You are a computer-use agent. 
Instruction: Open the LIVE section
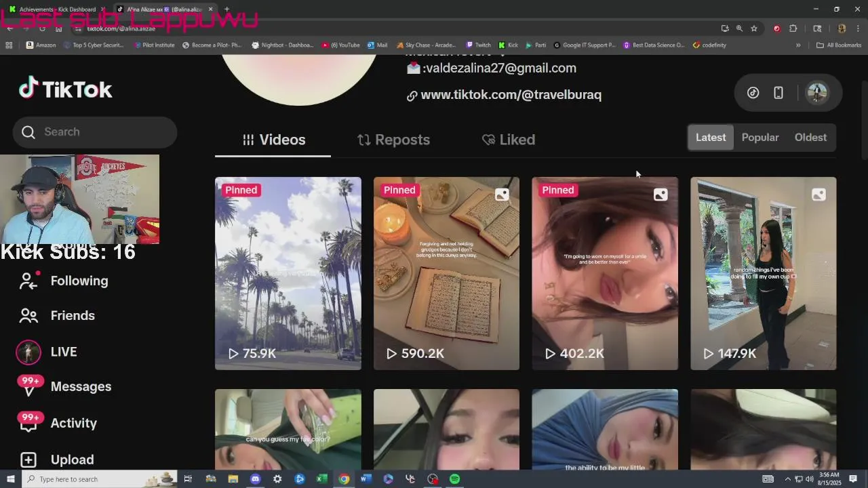click(x=47, y=352)
